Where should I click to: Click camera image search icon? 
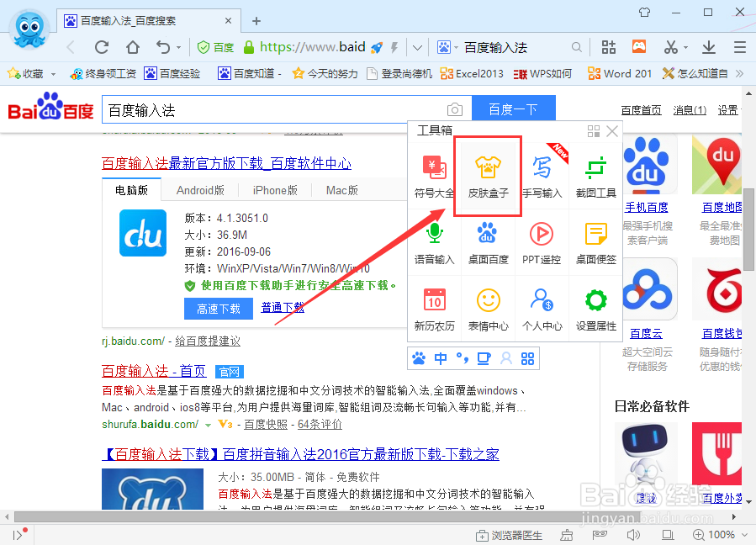(455, 110)
